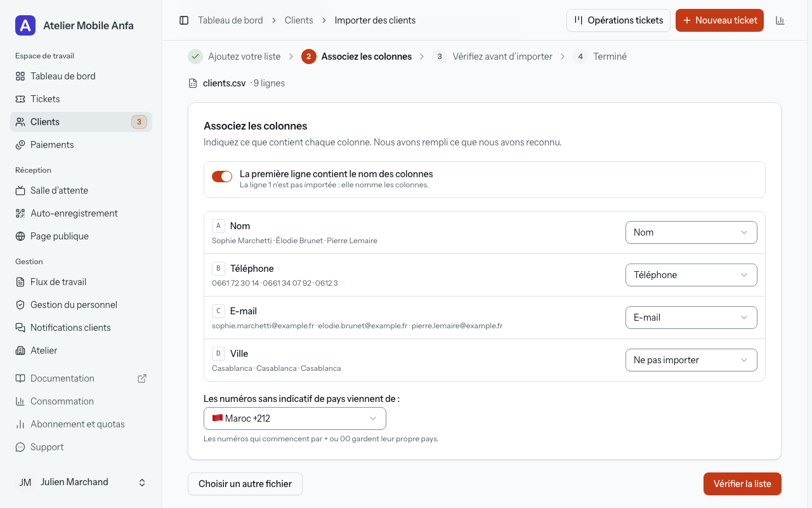Click the Casablanca sample values text
This screenshot has height=508, width=812.
click(277, 368)
